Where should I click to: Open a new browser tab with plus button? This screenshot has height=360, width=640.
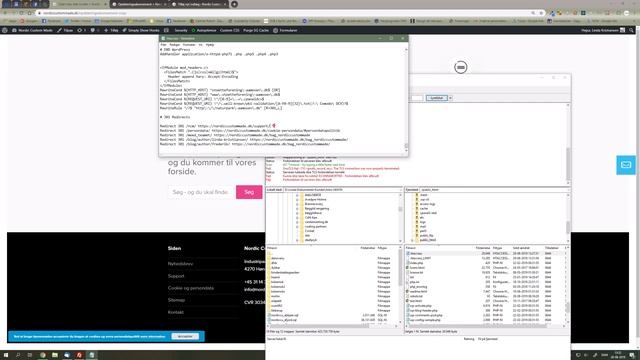pyautogui.click(x=234, y=4)
